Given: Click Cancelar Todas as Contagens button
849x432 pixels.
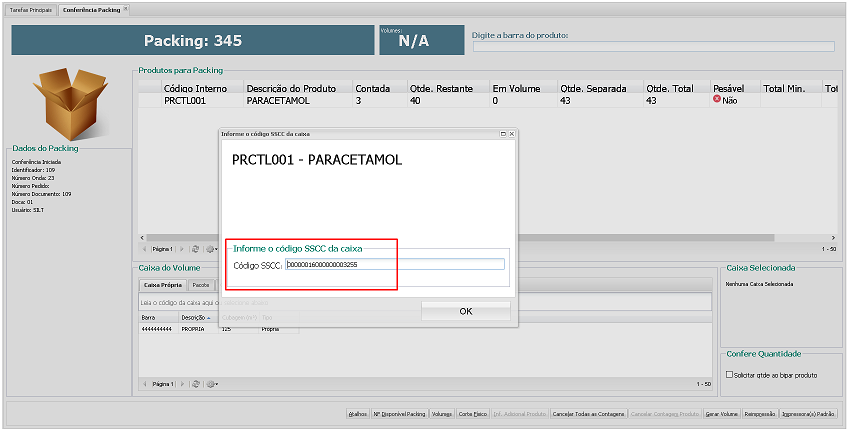Looking at the screenshot, I should click(589, 414).
